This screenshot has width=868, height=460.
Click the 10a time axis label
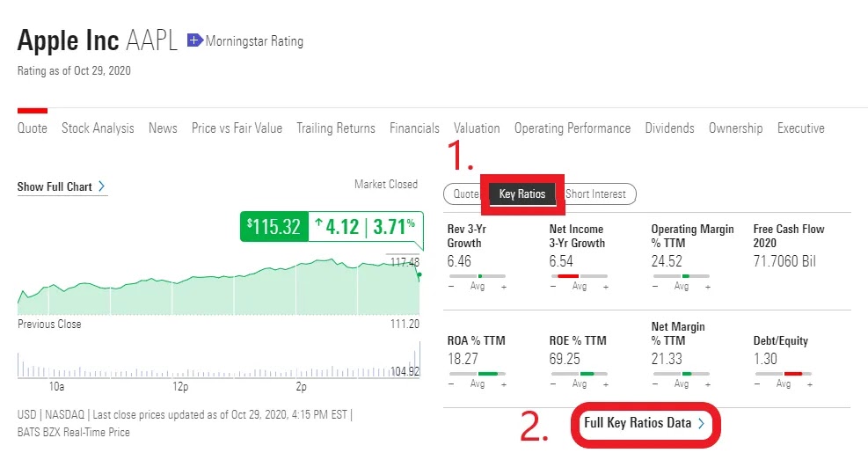(56, 386)
